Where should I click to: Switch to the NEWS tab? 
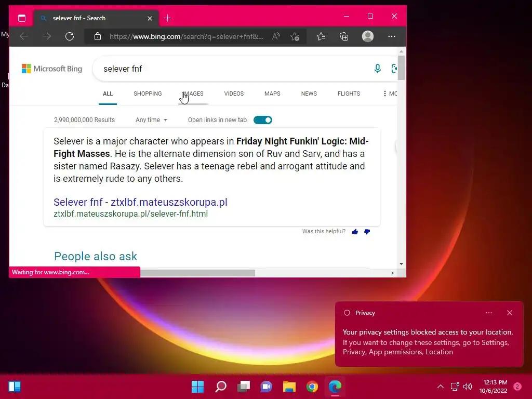(x=309, y=94)
